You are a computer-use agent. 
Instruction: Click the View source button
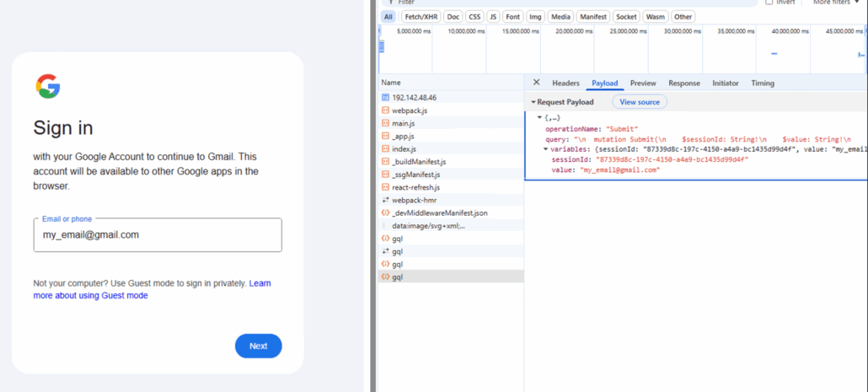[639, 102]
